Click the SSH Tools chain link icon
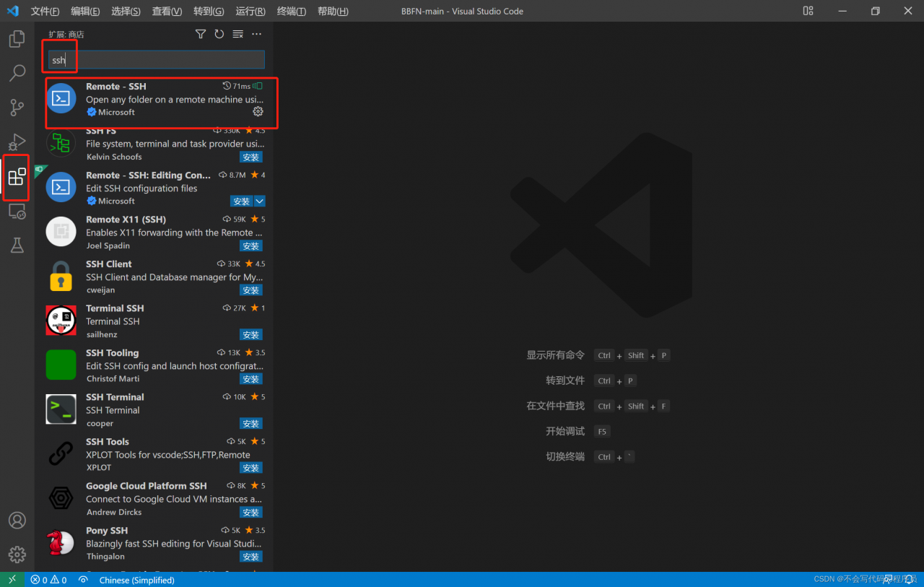This screenshot has width=924, height=587. click(x=61, y=453)
